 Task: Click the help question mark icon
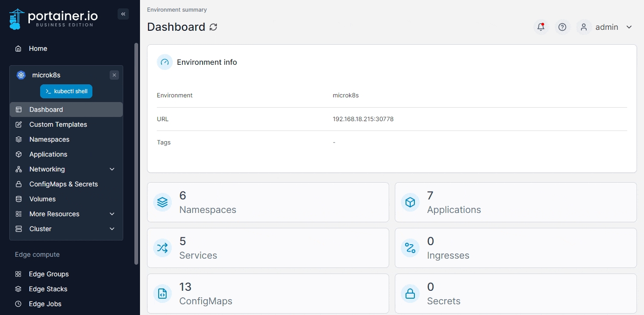click(562, 27)
